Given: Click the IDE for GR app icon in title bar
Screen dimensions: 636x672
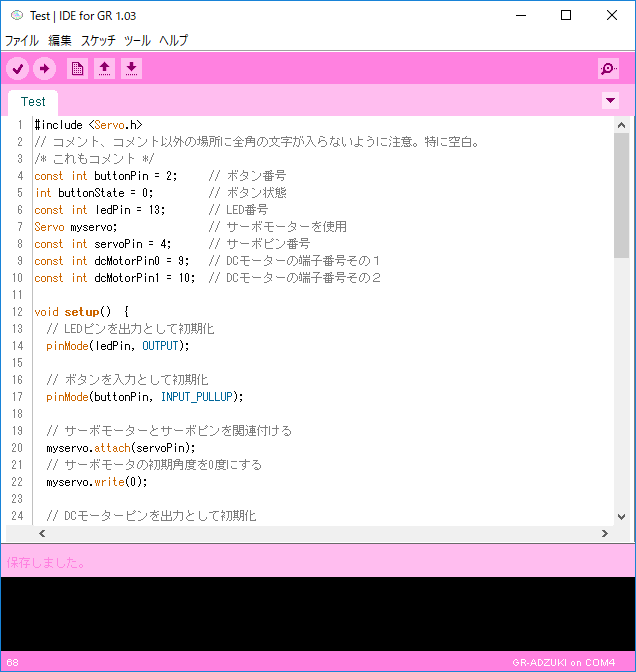Looking at the screenshot, I should [17, 15].
